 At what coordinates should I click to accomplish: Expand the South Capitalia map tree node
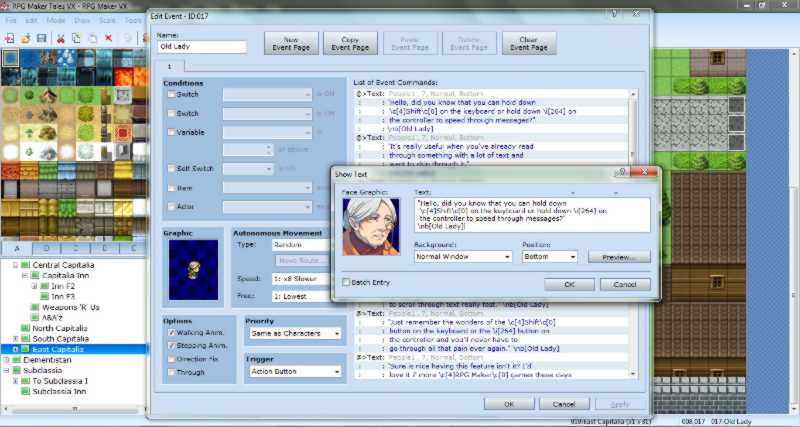click(14, 338)
